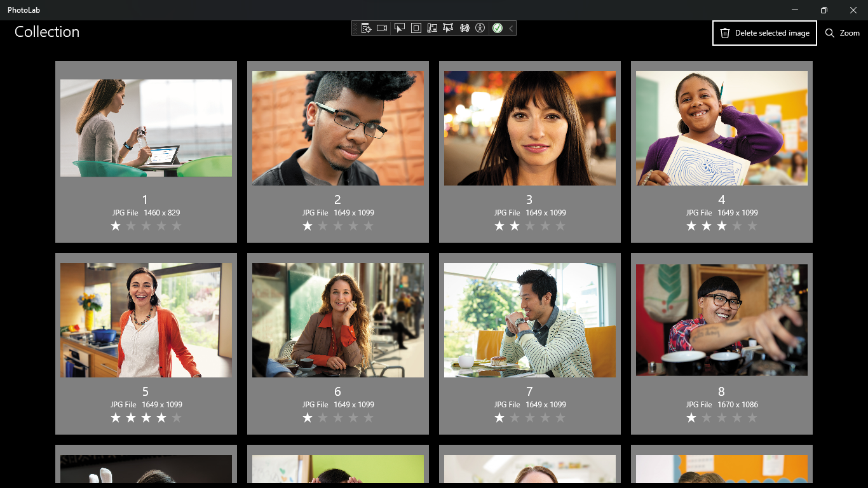Click 'JPG File' label under image 3
Screen dimensions: 868x488
[507, 213]
